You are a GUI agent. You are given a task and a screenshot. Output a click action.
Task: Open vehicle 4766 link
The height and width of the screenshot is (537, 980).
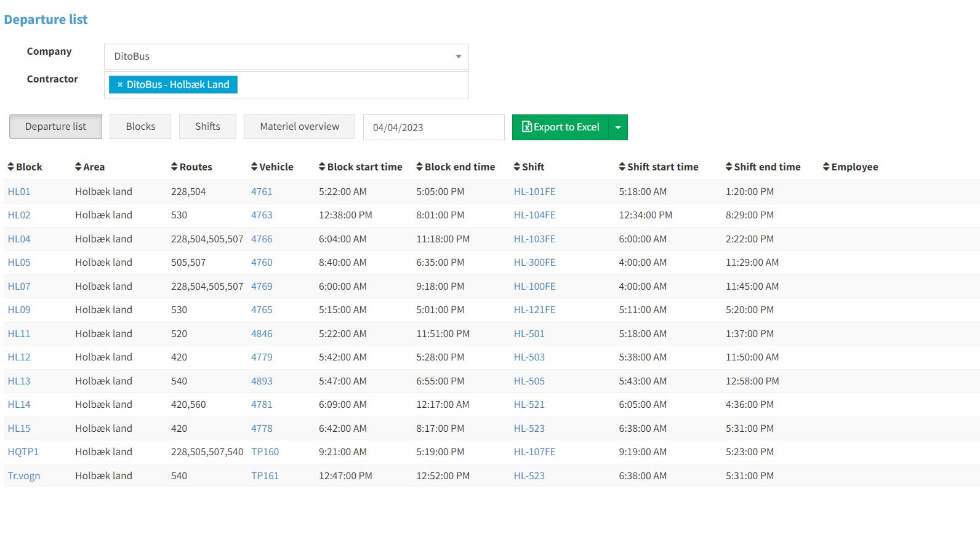click(262, 239)
